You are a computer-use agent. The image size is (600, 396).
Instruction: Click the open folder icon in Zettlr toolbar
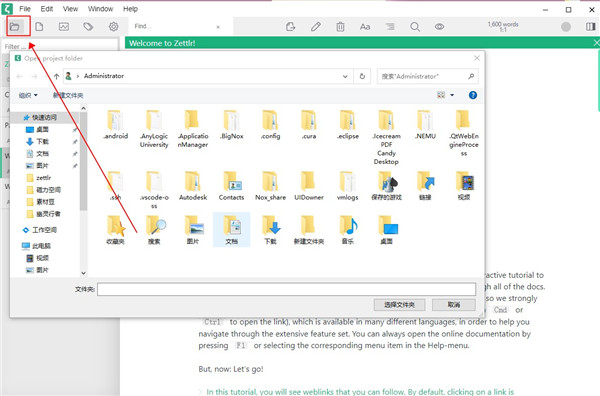15,26
